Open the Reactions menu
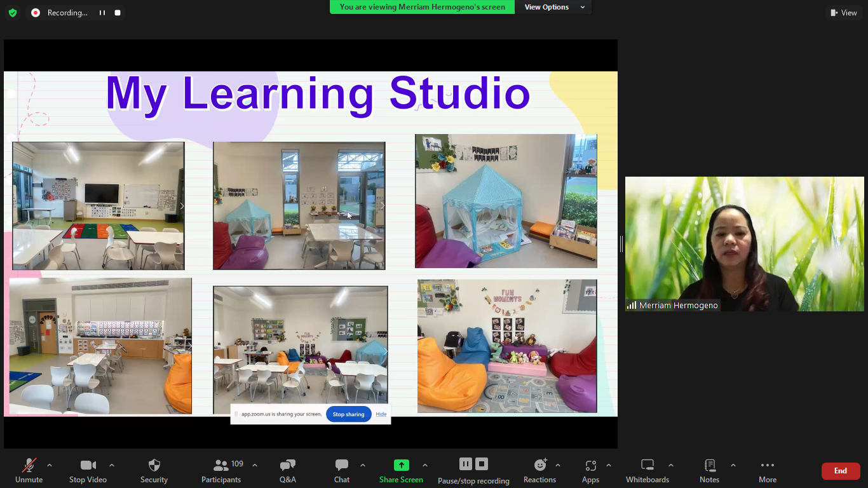Screen dimensions: 868x488 coord(539,470)
